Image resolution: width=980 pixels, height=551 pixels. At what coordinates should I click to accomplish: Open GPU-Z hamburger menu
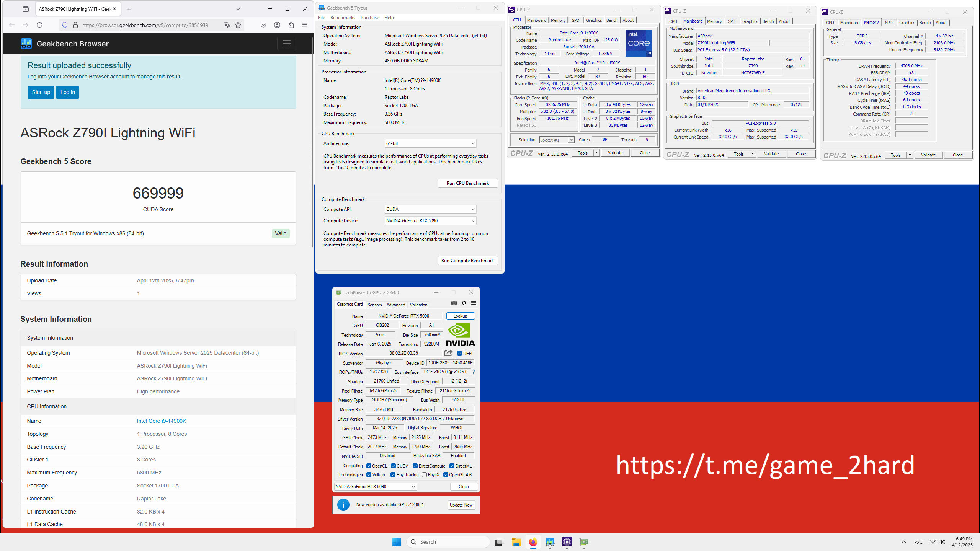(474, 303)
